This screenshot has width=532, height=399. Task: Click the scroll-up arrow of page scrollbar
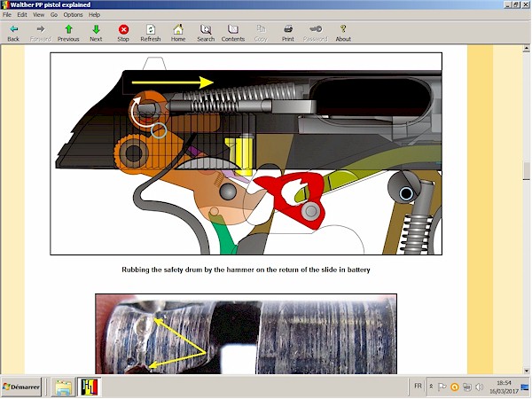[526, 49]
